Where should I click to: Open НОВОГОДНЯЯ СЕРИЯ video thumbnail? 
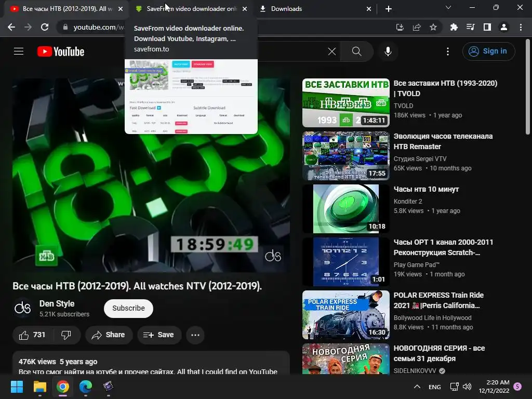click(x=345, y=359)
